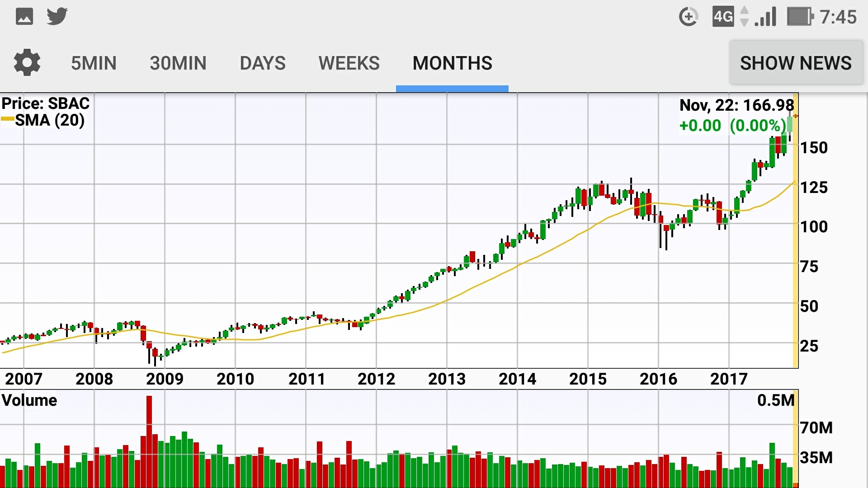The image size is (868, 488).
Task: Tap the 2009 year label on the time axis
Action: pyautogui.click(x=165, y=379)
